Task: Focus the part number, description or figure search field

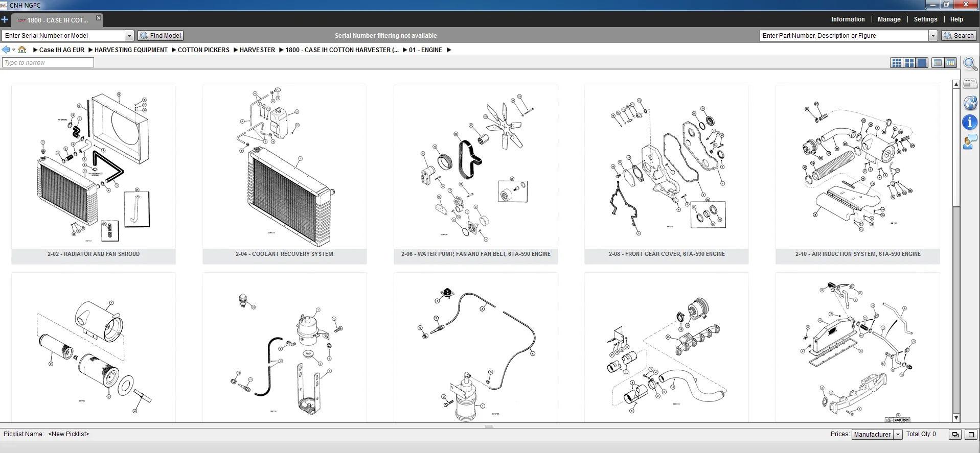Action: coord(844,36)
